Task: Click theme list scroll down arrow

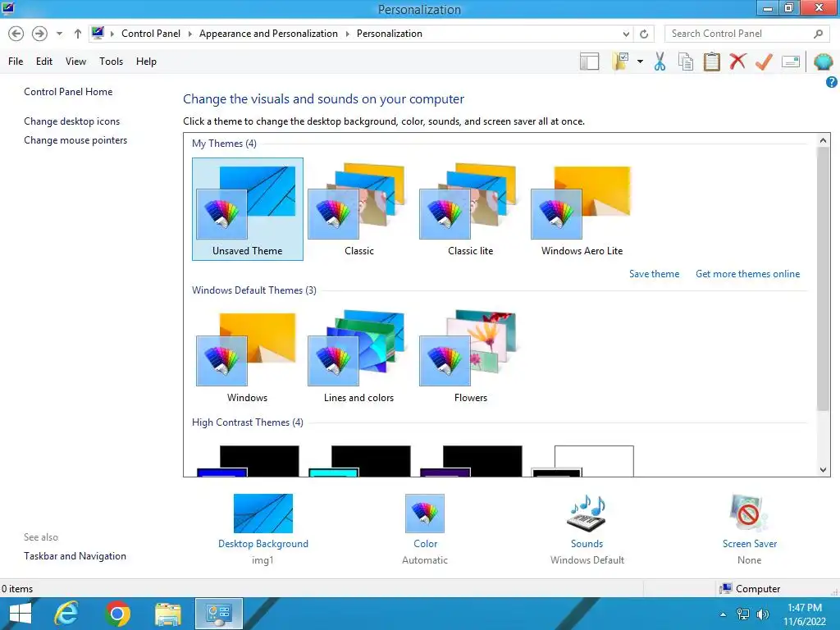Action: click(x=823, y=470)
